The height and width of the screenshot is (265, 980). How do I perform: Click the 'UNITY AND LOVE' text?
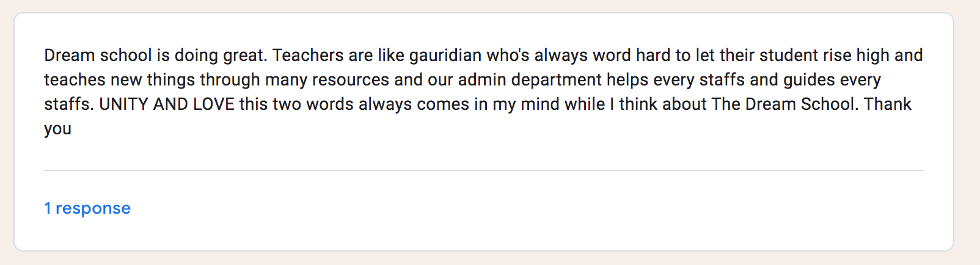(167, 104)
